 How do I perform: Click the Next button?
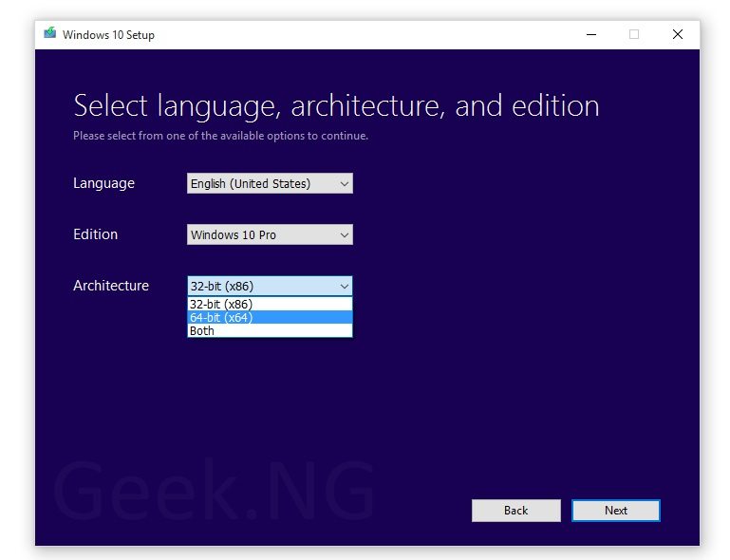(x=615, y=511)
